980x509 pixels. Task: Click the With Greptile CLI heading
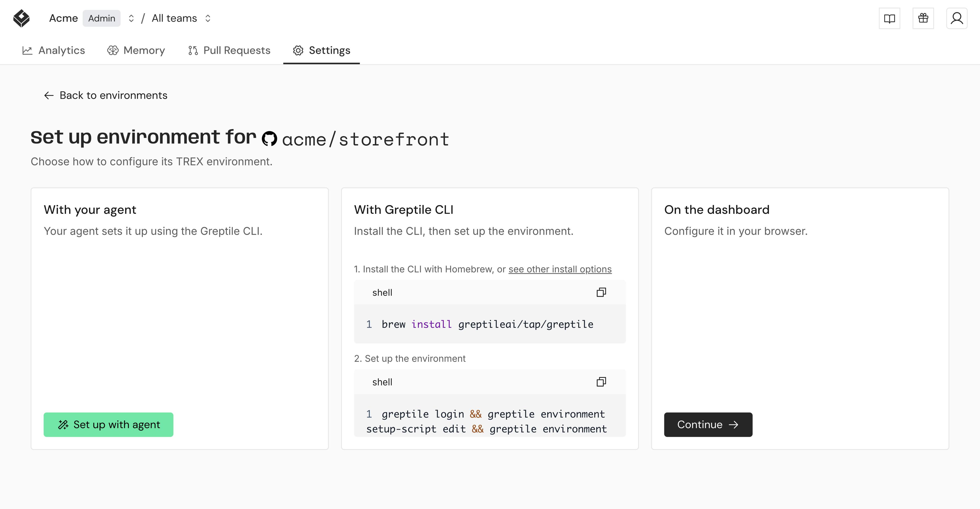(404, 210)
